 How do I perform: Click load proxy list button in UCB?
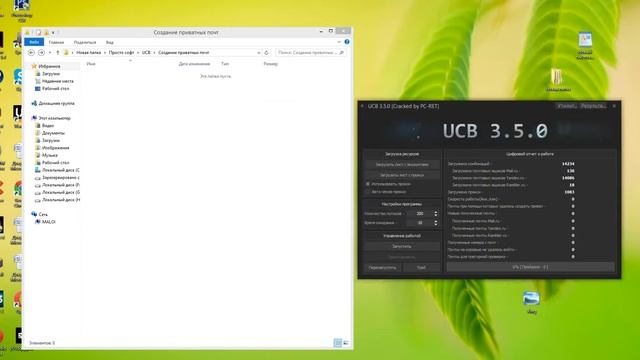pyautogui.click(x=402, y=175)
